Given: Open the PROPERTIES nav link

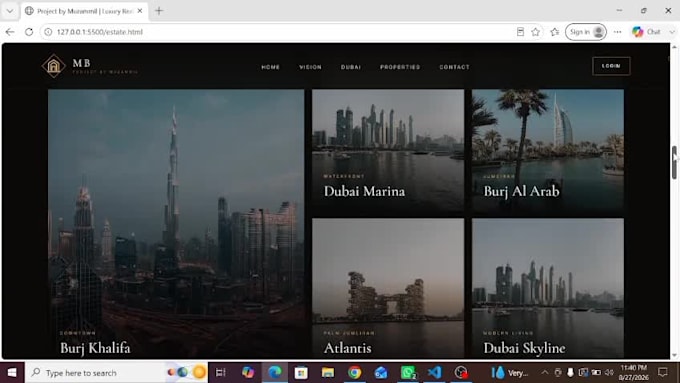Looking at the screenshot, I should pos(400,67).
